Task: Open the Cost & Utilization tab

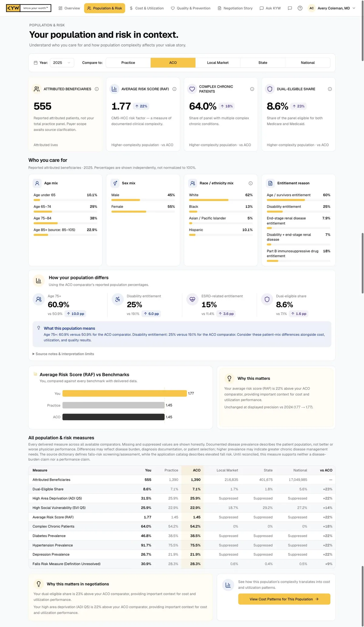Action: 147,8
